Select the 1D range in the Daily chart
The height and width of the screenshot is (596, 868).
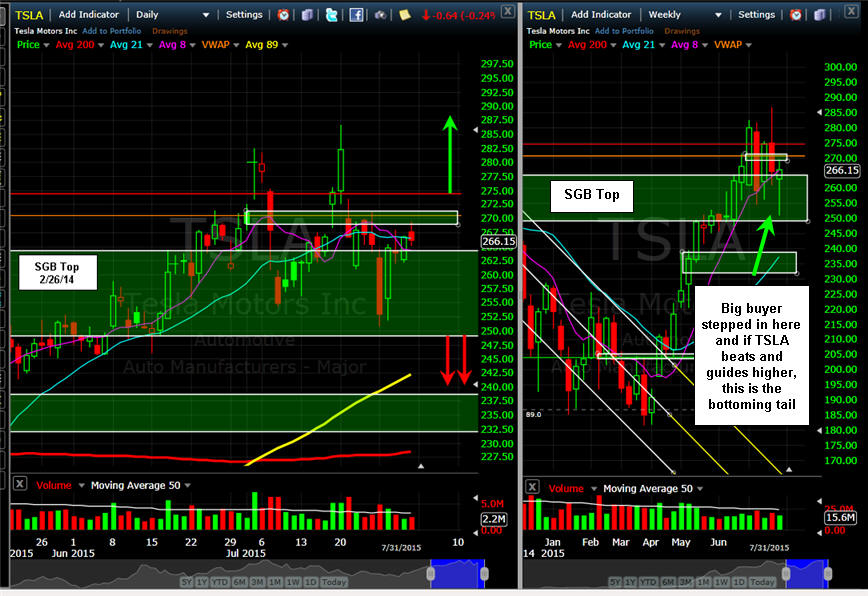[x=311, y=582]
